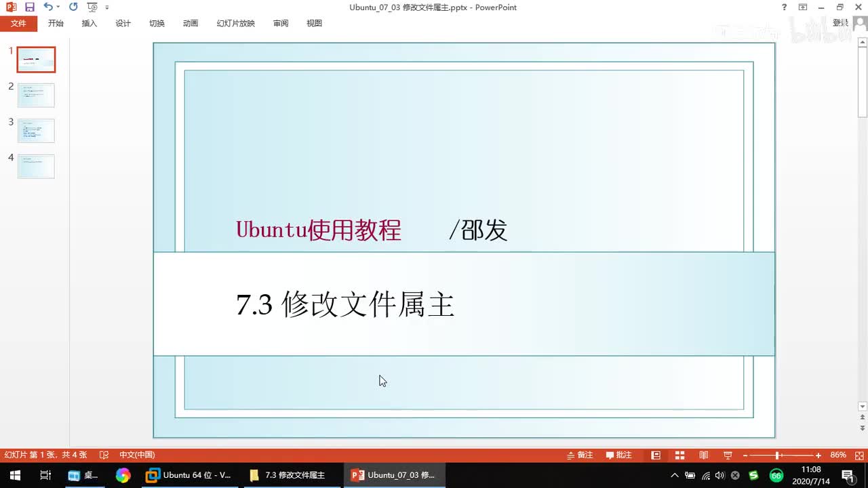Open the colorful circular browser taskbar icon
The height and width of the screenshot is (488, 868).
[123, 475]
